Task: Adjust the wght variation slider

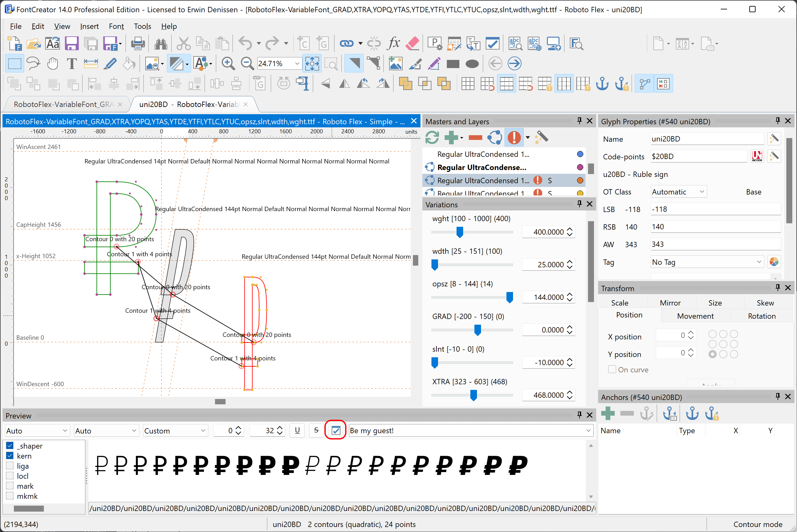Action: click(460, 232)
